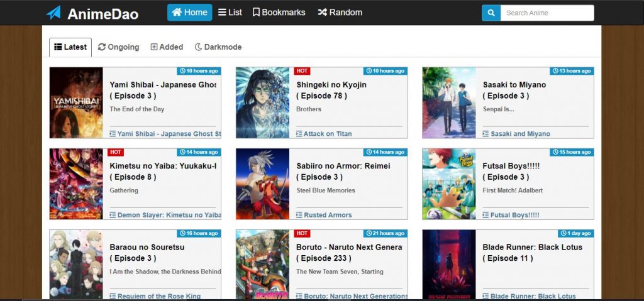Click the blue search magnifier button
Image resolution: width=644 pixels, height=301 pixels.
[x=491, y=13]
